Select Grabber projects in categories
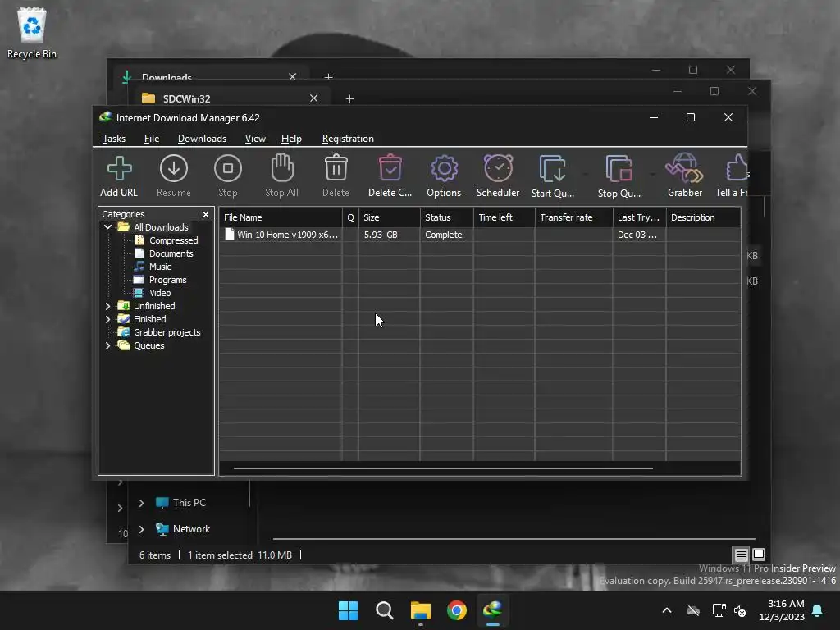The height and width of the screenshot is (630, 840). [x=167, y=332]
